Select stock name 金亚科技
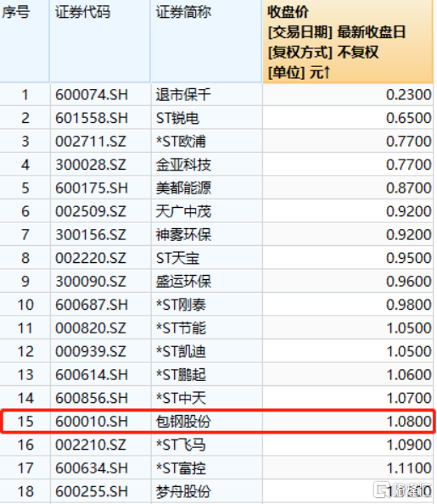 pos(183,165)
